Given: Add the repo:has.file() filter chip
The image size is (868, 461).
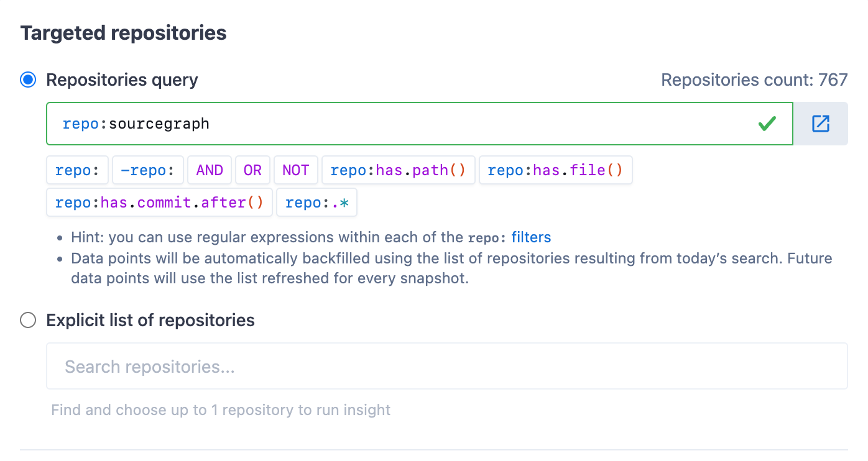Looking at the screenshot, I should [556, 170].
